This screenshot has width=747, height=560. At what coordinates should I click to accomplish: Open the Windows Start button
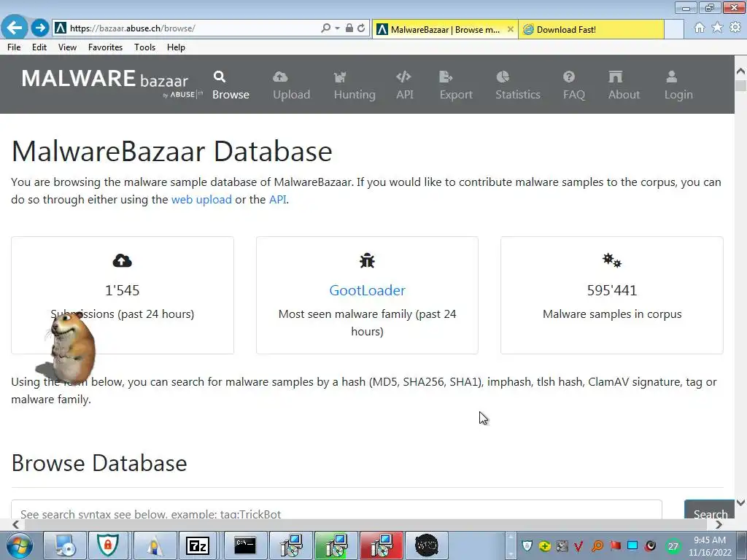[20, 545]
